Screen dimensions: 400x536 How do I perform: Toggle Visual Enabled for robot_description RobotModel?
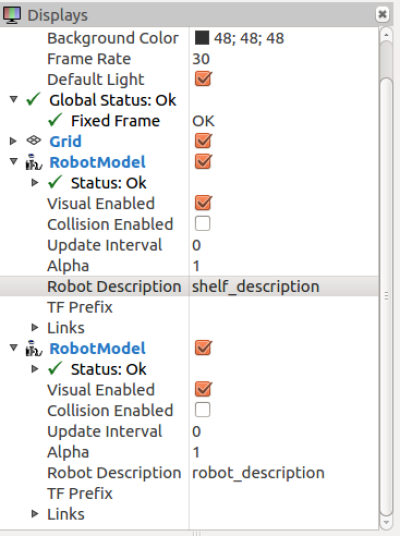pos(203,389)
